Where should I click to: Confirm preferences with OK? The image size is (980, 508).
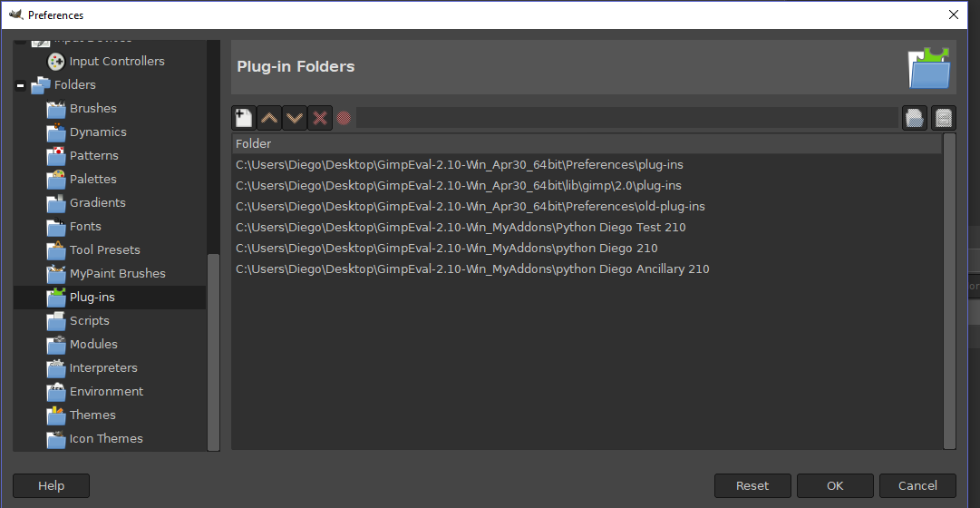click(x=835, y=486)
